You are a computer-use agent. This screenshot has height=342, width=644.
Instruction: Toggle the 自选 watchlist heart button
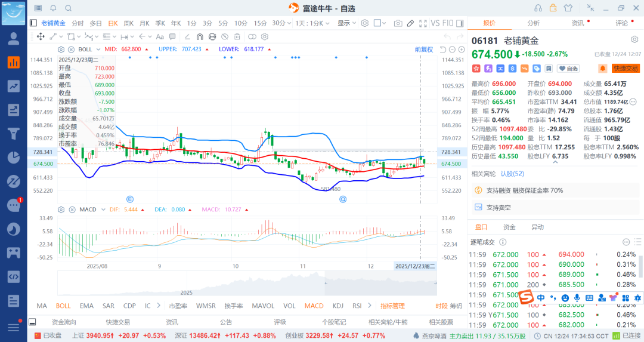(x=569, y=69)
